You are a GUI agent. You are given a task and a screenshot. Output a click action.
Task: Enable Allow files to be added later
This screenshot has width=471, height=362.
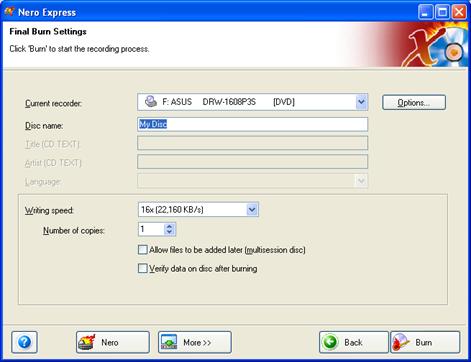[x=143, y=250]
